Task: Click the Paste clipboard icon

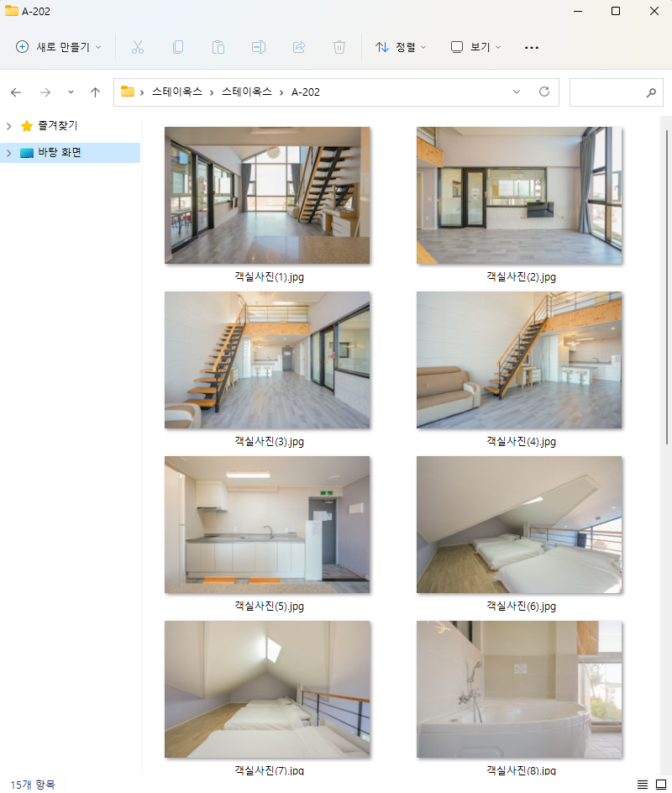Action: pyautogui.click(x=218, y=48)
